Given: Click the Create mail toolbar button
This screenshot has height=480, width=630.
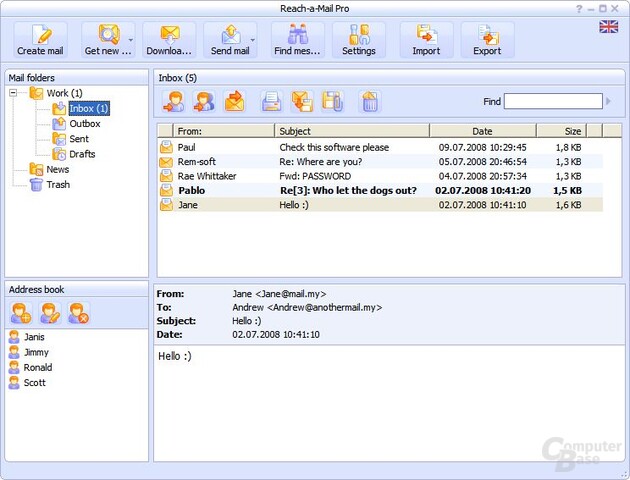Looking at the screenshot, I should [x=40, y=40].
